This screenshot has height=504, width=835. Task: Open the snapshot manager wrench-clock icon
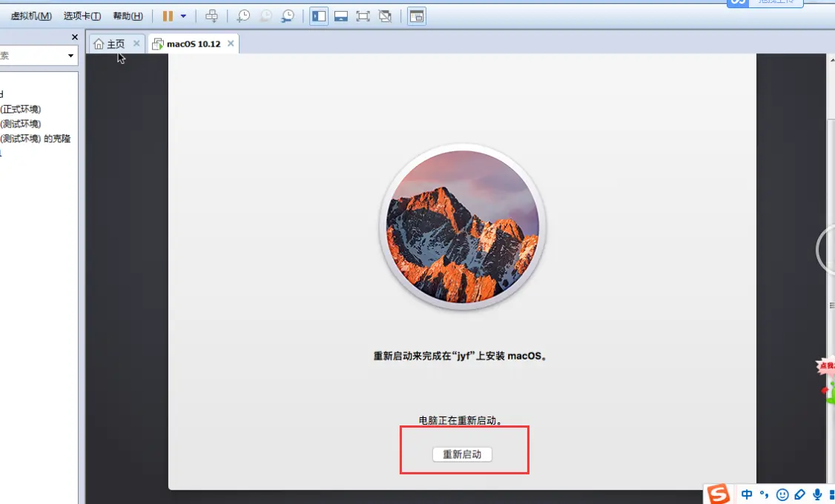pos(288,16)
